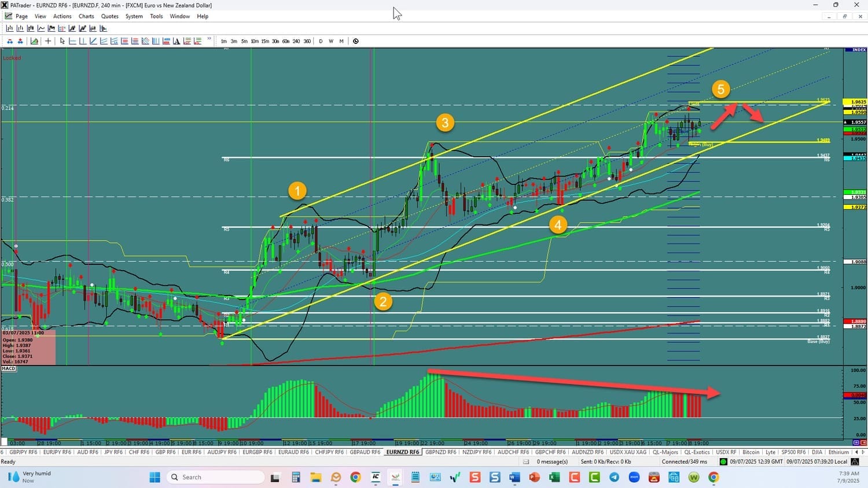868x488 pixels.
Task: Open the Tools menu
Action: coord(156,16)
